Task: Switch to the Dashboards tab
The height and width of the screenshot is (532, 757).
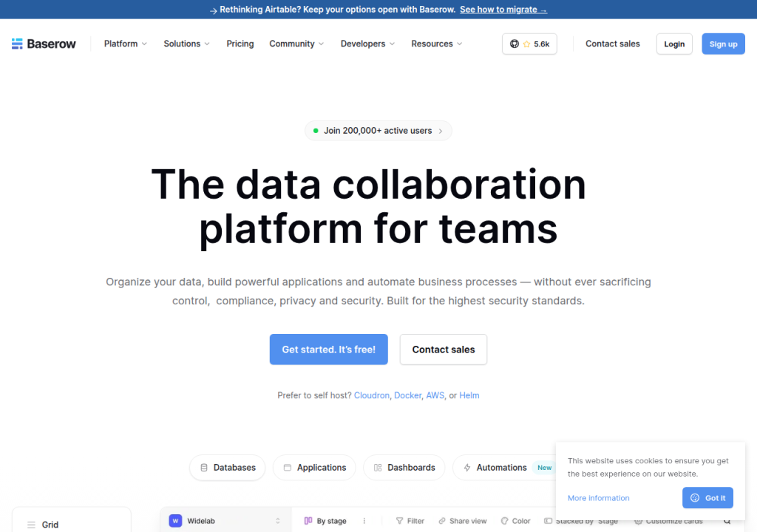Action: 404,468
